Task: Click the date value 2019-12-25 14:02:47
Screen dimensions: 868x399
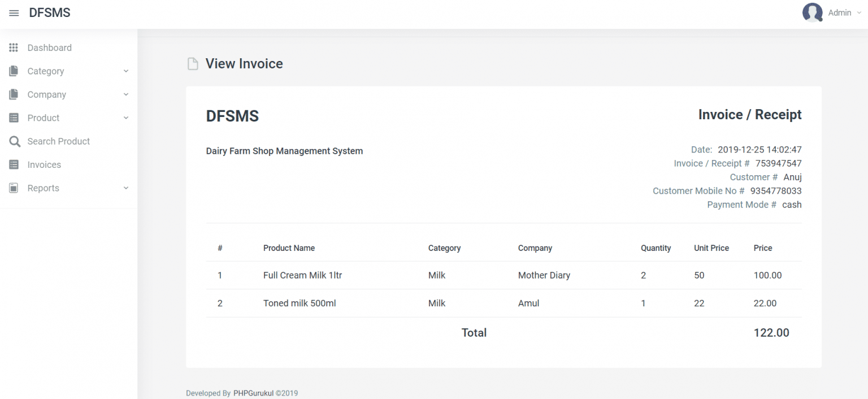Action: tap(759, 150)
